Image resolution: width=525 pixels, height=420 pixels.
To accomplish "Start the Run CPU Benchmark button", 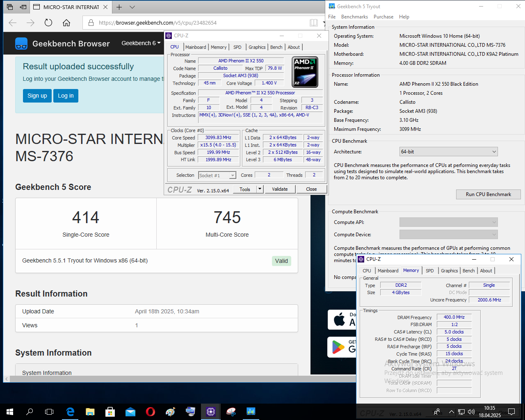I will [488, 194].
